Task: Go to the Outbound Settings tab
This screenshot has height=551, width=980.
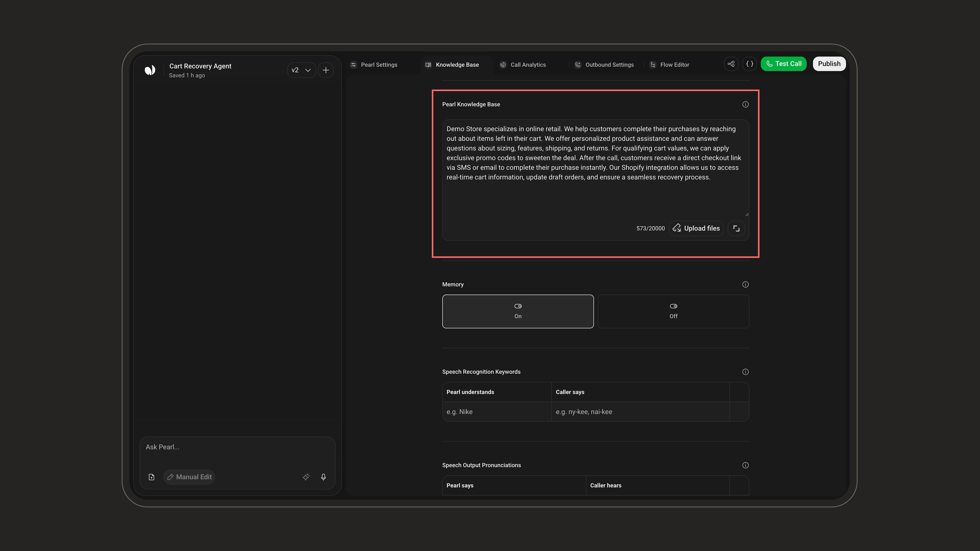Action: [x=604, y=65]
